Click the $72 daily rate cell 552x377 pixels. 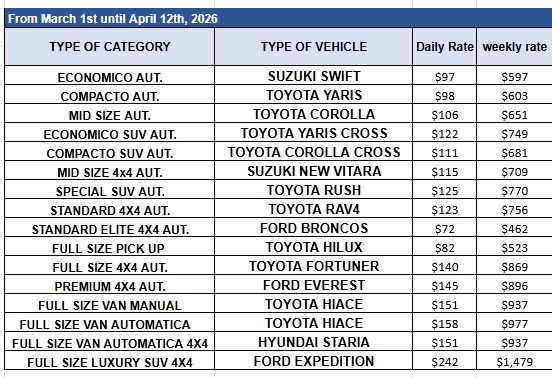coord(445,228)
